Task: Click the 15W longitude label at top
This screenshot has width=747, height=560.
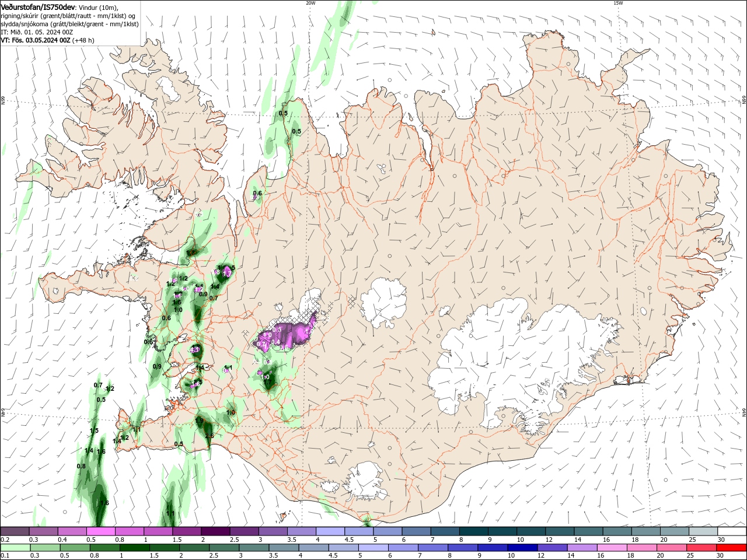Action: pos(617,3)
